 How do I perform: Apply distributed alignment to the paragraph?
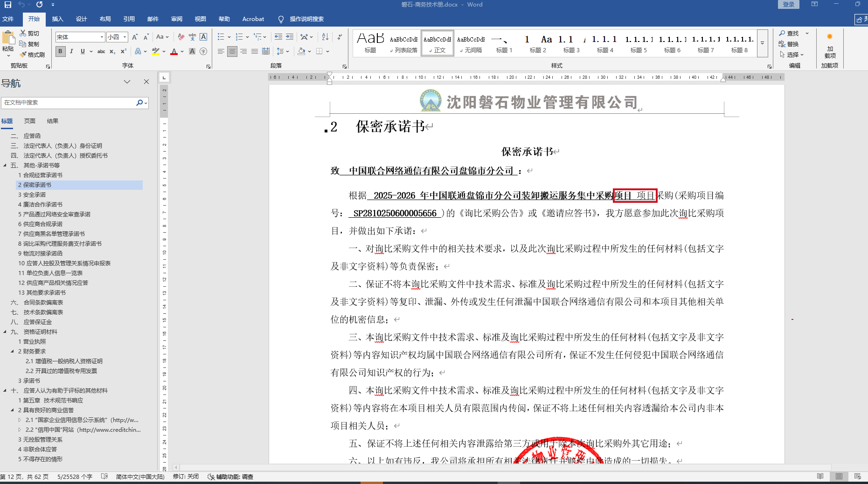click(x=265, y=51)
